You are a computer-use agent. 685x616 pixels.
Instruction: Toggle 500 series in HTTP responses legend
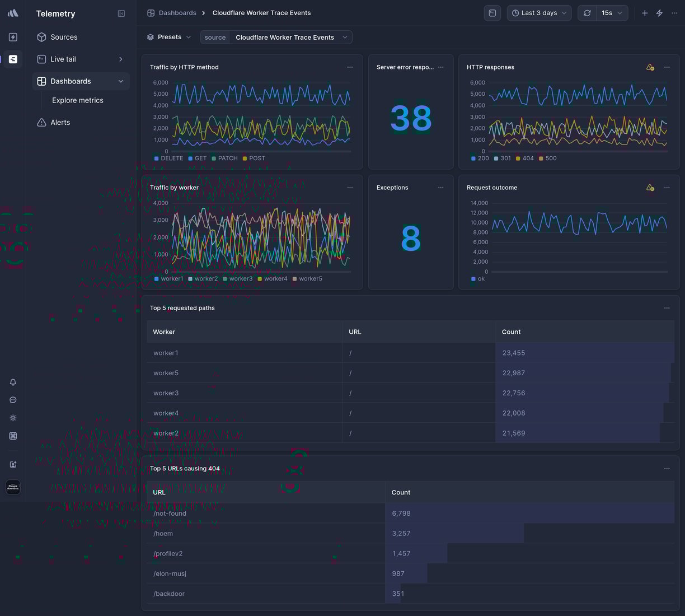[x=548, y=158]
